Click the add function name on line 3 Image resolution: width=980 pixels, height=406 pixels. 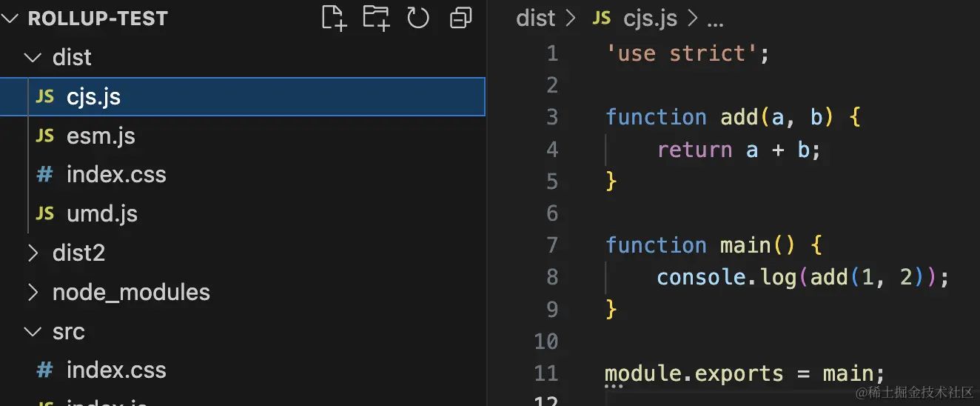click(739, 117)
